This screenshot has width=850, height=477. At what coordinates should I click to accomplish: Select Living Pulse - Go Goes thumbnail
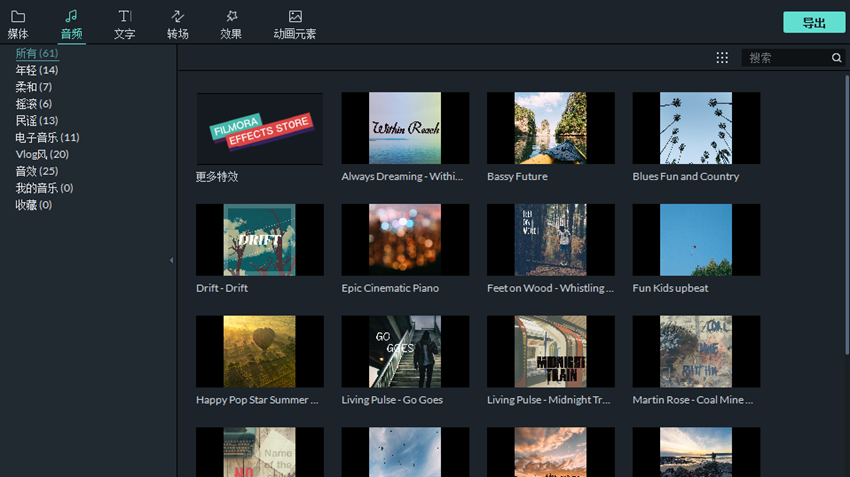[x=405, y=351]
